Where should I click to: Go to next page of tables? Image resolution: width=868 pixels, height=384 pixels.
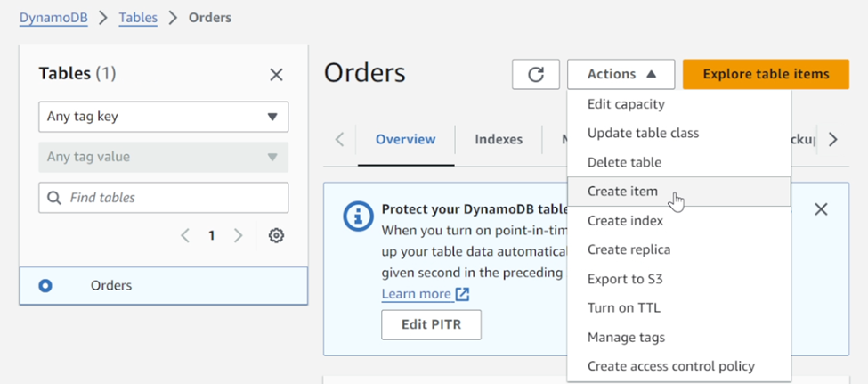(238, 235)
